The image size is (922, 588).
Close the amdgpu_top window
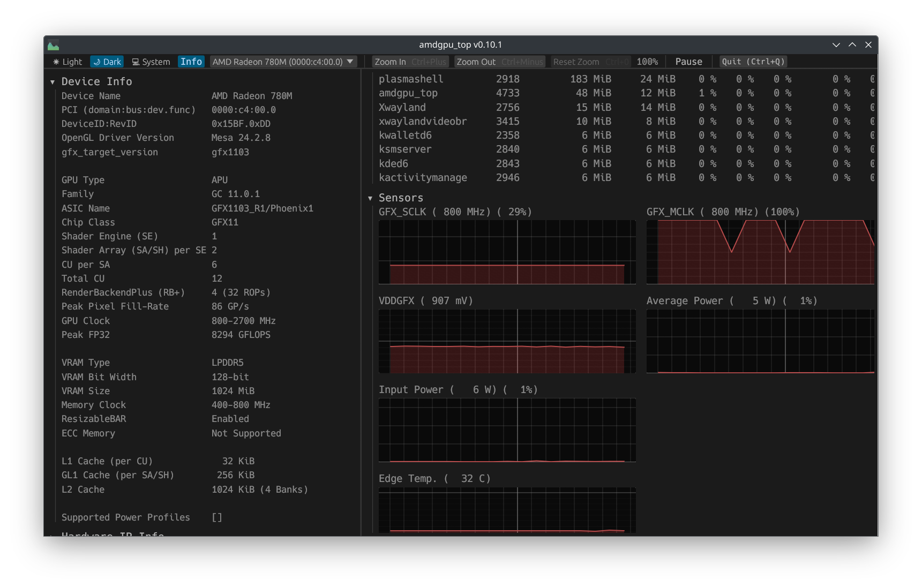pos(868,45)
